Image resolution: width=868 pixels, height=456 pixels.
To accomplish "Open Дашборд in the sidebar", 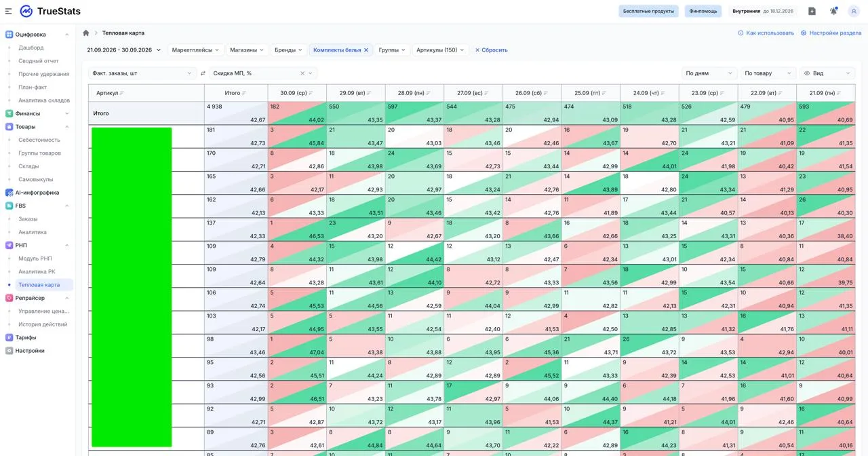I will tap(31, 47).
